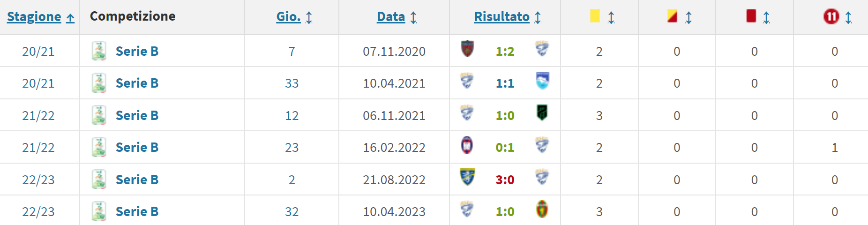The height and width of the screenshot is (225, 868).
Task: Click home team crest in 07.11.2020 match
Action: (x=467, y=49)
